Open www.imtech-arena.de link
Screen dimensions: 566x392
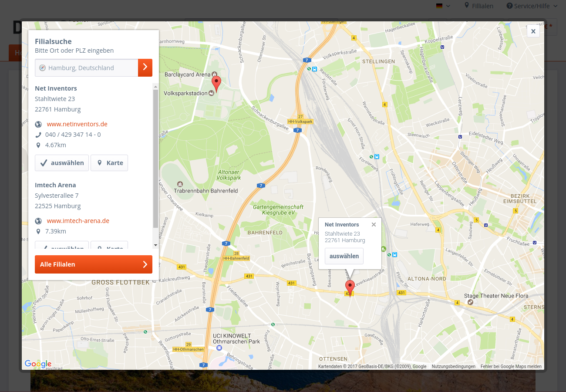point(78,221)
